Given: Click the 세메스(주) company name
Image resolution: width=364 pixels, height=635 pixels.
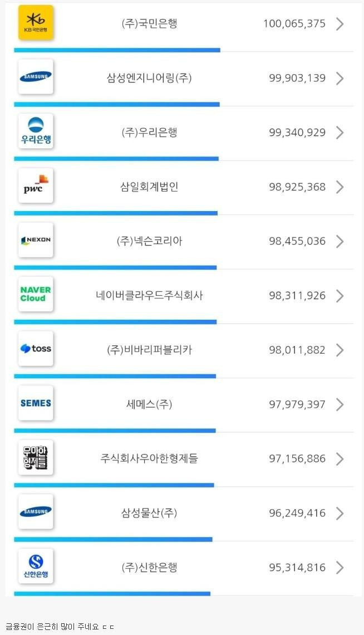Looking at the screenshot, I should click(149, 404).
